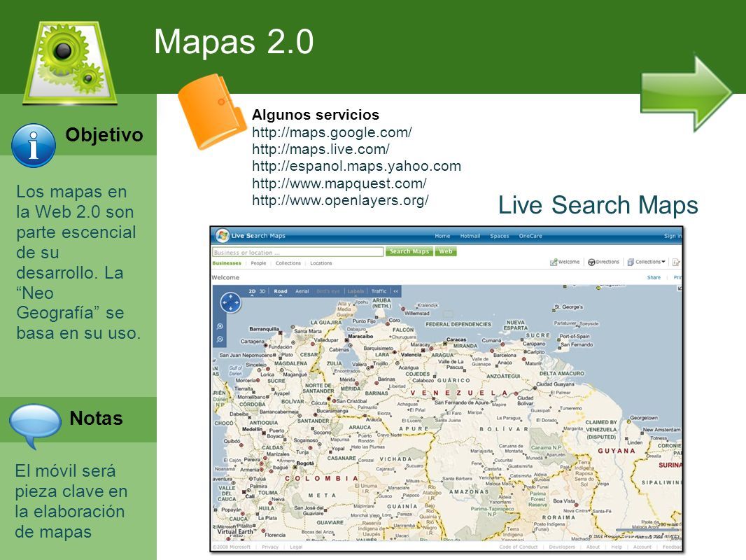Click the Code of Conduct footer link
This screenshot has height=560, width=746.
518,547
